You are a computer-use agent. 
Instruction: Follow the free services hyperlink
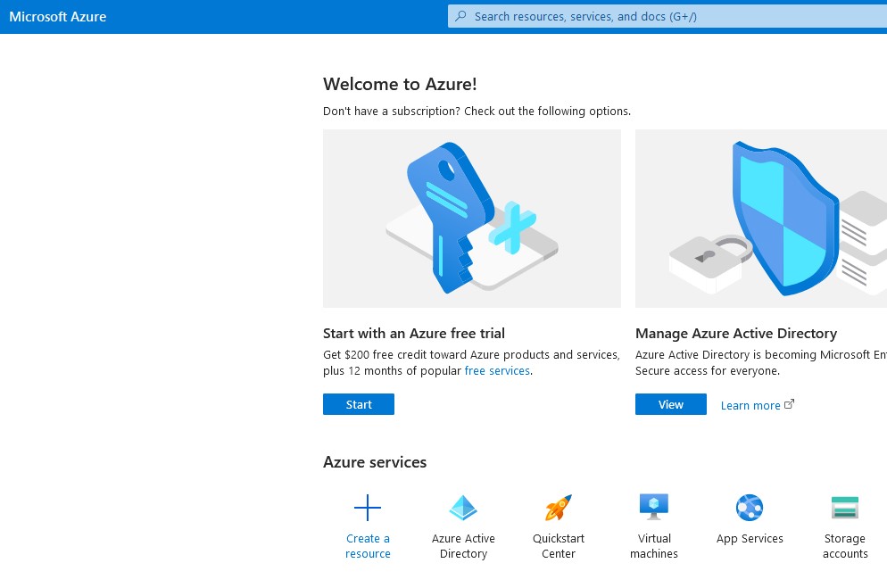click(497, 371)
